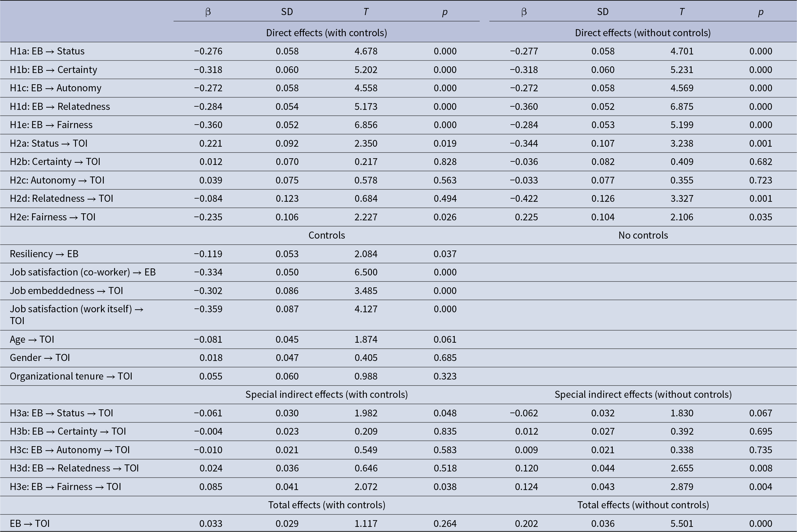Screen dimensions: 797x532
Task: Select the H3e: EB → Fairness → TOI label
Action: tap(65, 487)
